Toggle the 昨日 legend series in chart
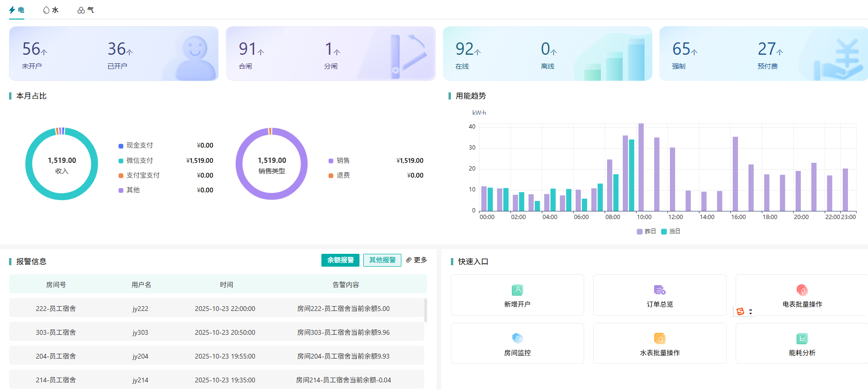This screenshot has width=868, height=390. [x=646, y=231]
